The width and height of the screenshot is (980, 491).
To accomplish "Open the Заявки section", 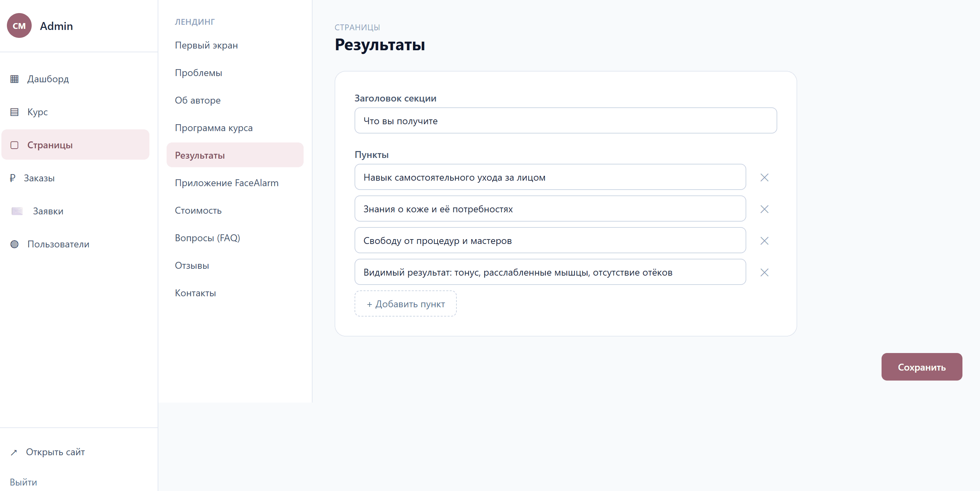I will [x=75, y=211].
